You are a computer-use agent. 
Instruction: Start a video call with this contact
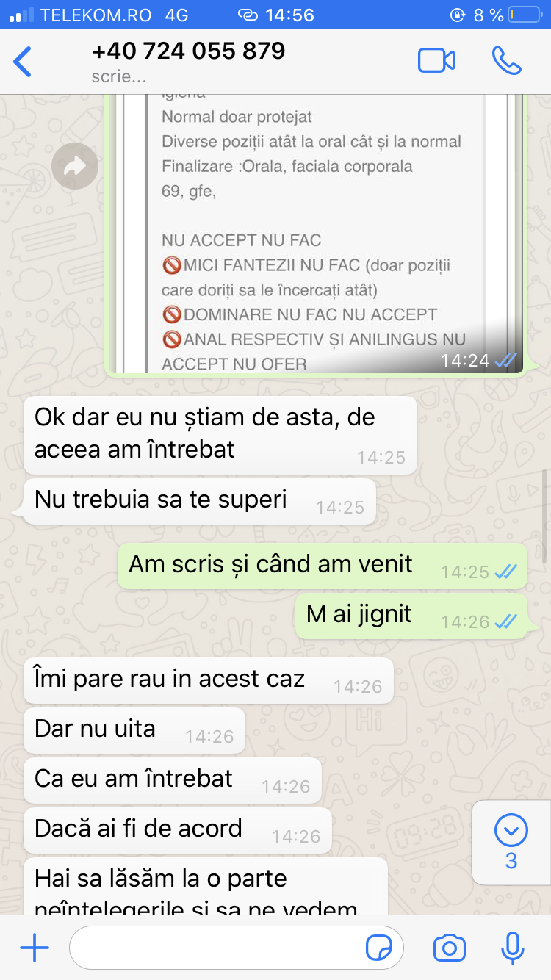click(436, 61)
